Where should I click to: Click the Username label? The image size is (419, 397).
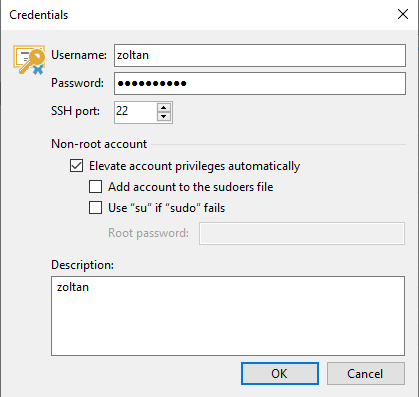pyautogui.click(x=79, y=55)
